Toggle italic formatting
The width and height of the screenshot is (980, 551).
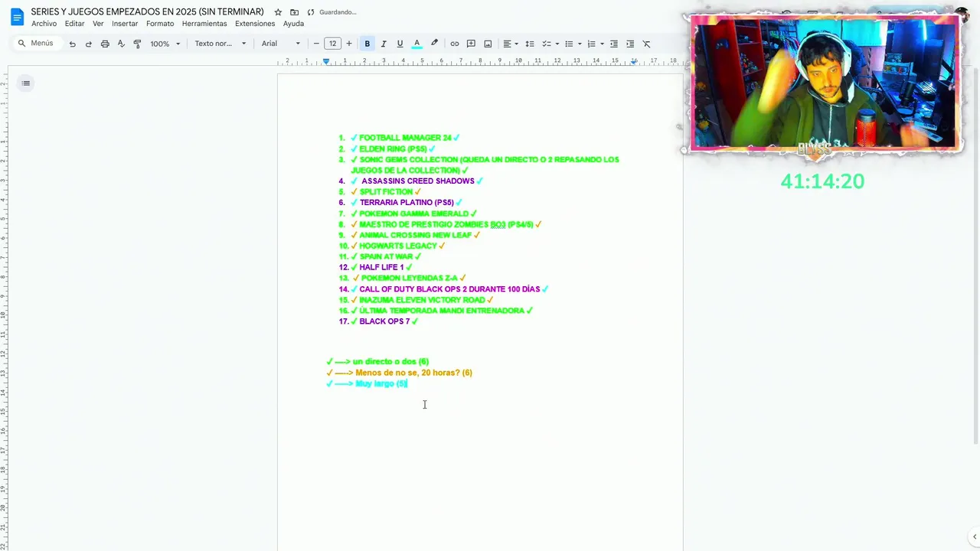click(x=384, y=44)
